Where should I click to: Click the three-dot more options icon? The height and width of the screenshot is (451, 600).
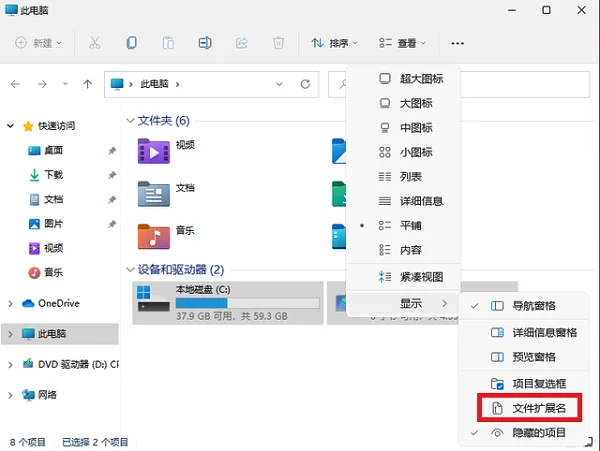point(457,43)
